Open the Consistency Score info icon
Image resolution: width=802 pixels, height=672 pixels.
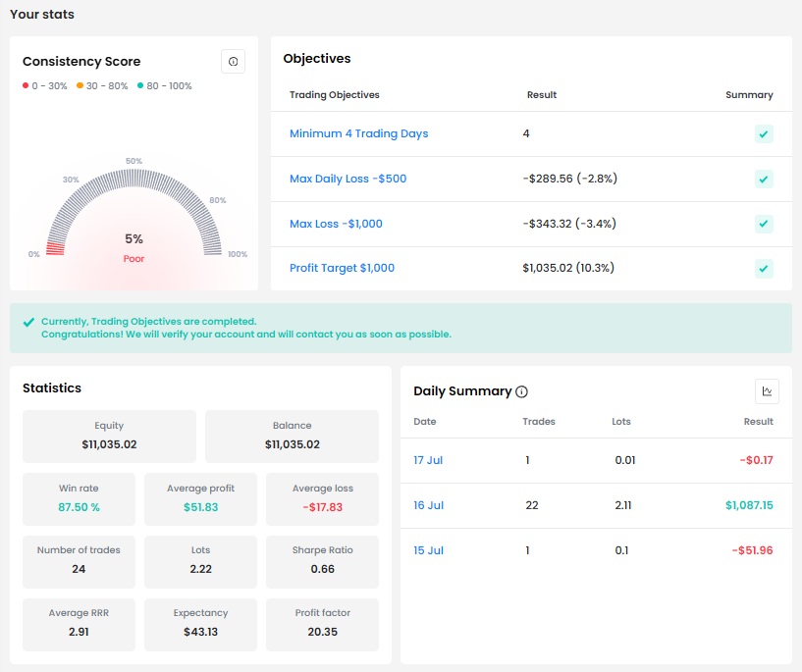(x=233, y=62)
